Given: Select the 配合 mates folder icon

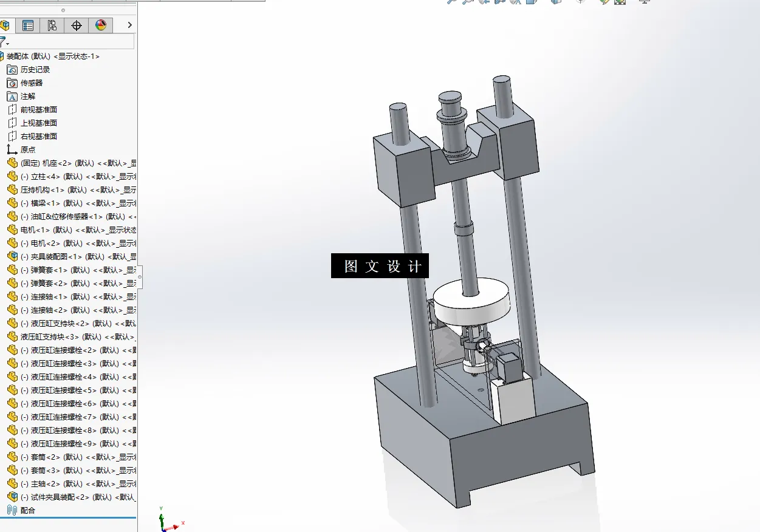Looking at the screenshot, I should point(12,511).
